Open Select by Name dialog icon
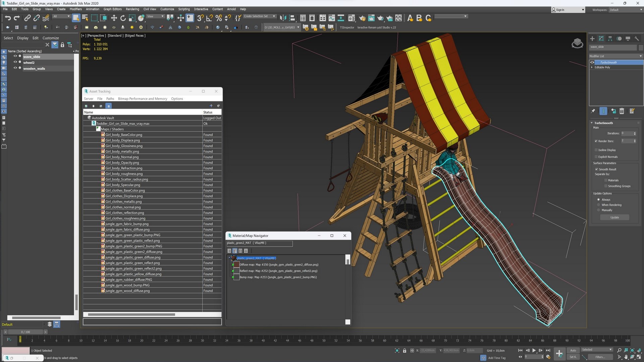Viewport: 644px width, 362px height. tap(85, 18)
